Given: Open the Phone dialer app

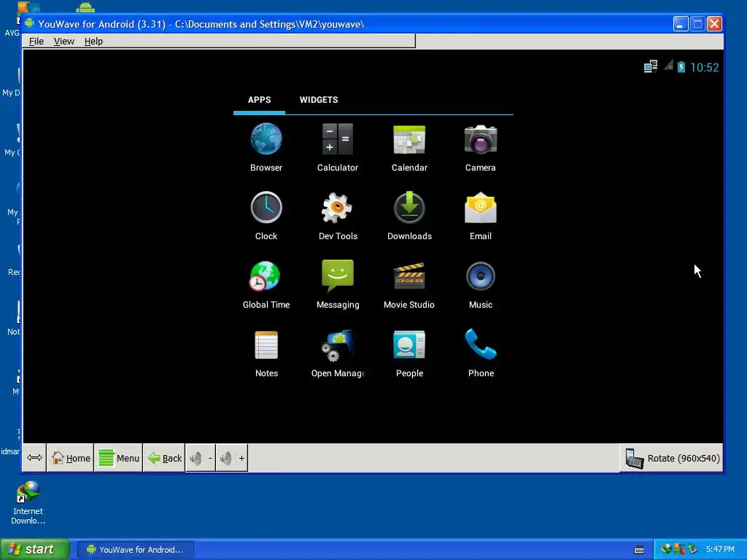Looking at the screenshot, I should (480, 353).
